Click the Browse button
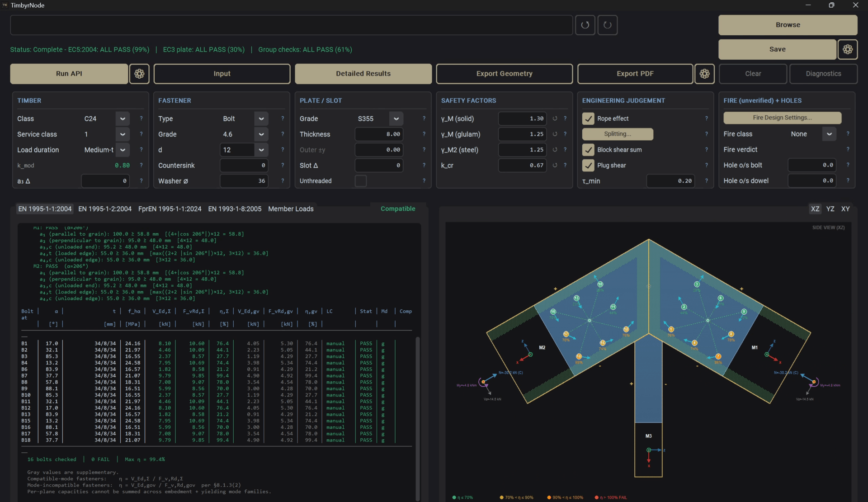Screen dimensions: 868x502 click(788, 25)
